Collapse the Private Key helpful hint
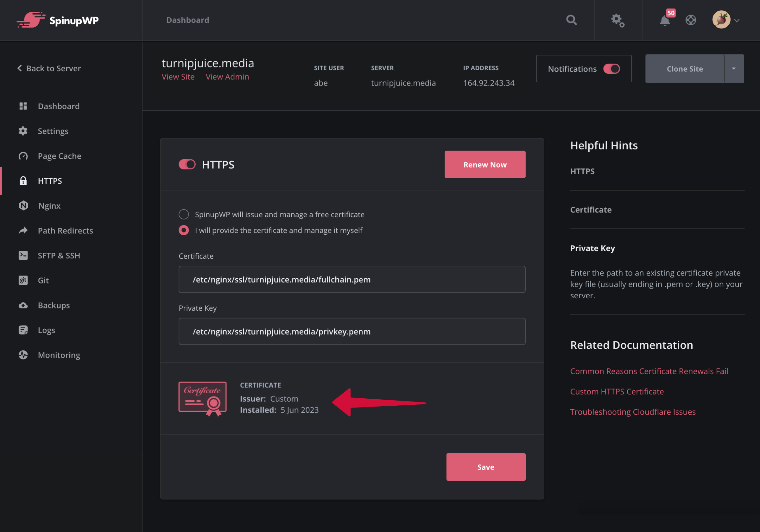760x532 pixels. tap(592, 248)
